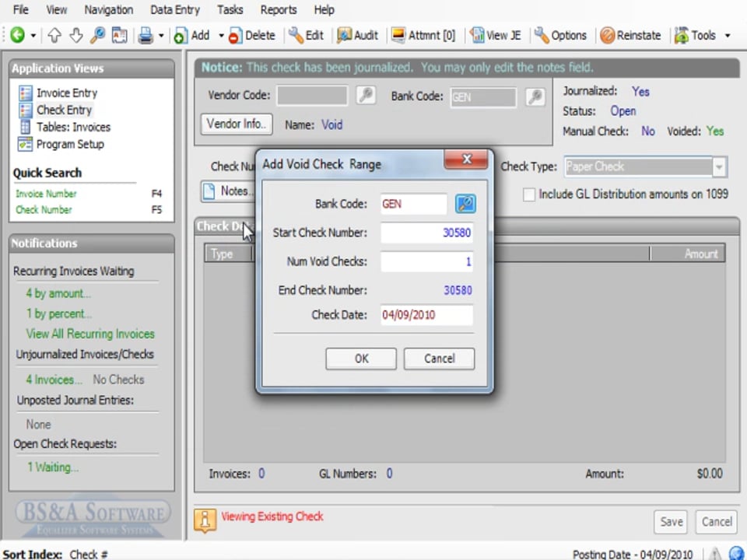This screenshot has width=747, height=560.
Task: Select Check Entry application view
Action: coord(55,110)
